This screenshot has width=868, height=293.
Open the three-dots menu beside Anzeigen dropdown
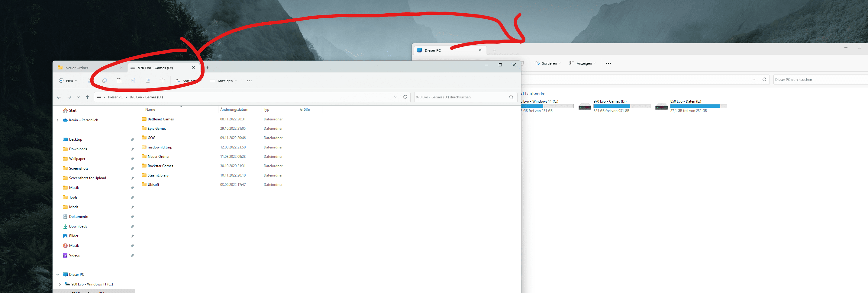pyautogui.click(x=249, y=81)
